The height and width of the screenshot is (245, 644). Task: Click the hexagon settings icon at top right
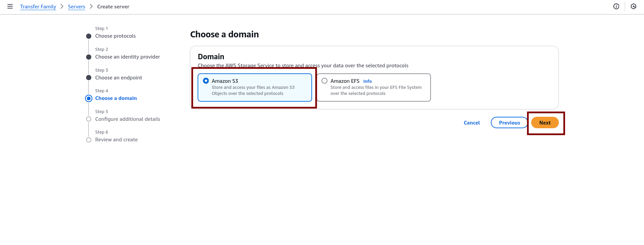click(633, 6)
